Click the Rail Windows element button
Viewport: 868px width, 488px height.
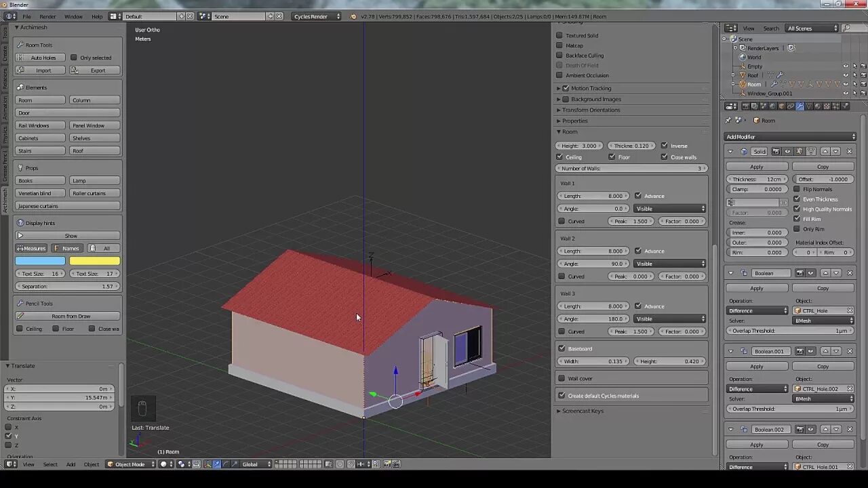(x=41, y=125)
